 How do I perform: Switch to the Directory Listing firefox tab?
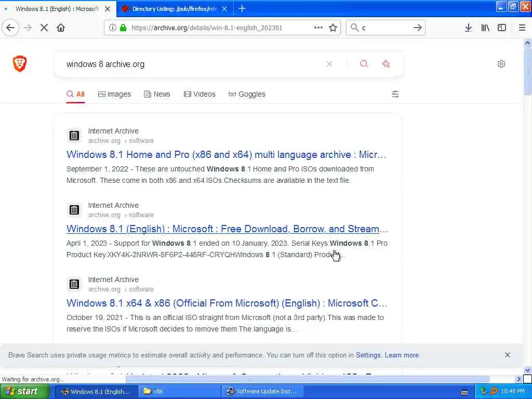[x=175, y=9]
